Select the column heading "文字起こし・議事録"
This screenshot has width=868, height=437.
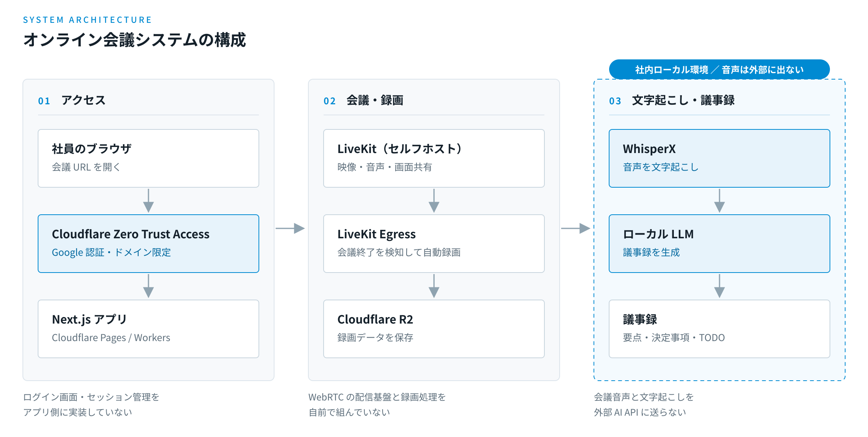(683, 100)
